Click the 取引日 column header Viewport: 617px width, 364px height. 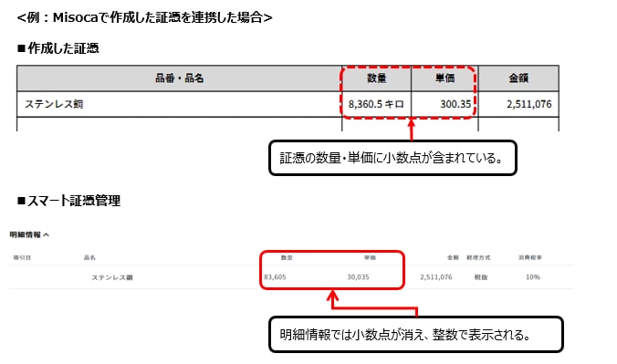22,258
